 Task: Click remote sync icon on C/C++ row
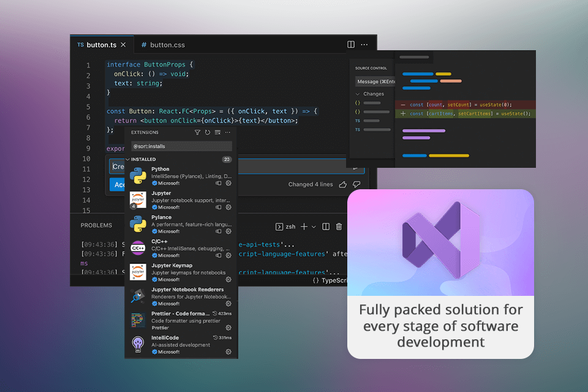tap(218, 255)
